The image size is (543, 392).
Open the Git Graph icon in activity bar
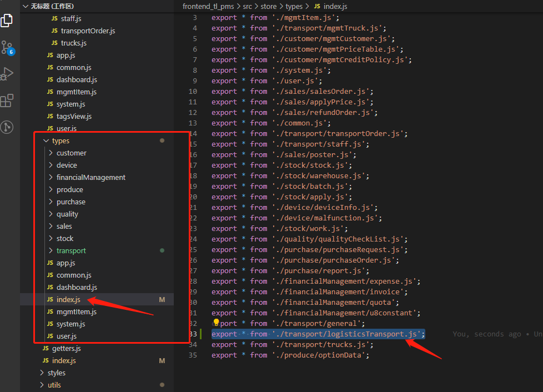coord(7,127)
